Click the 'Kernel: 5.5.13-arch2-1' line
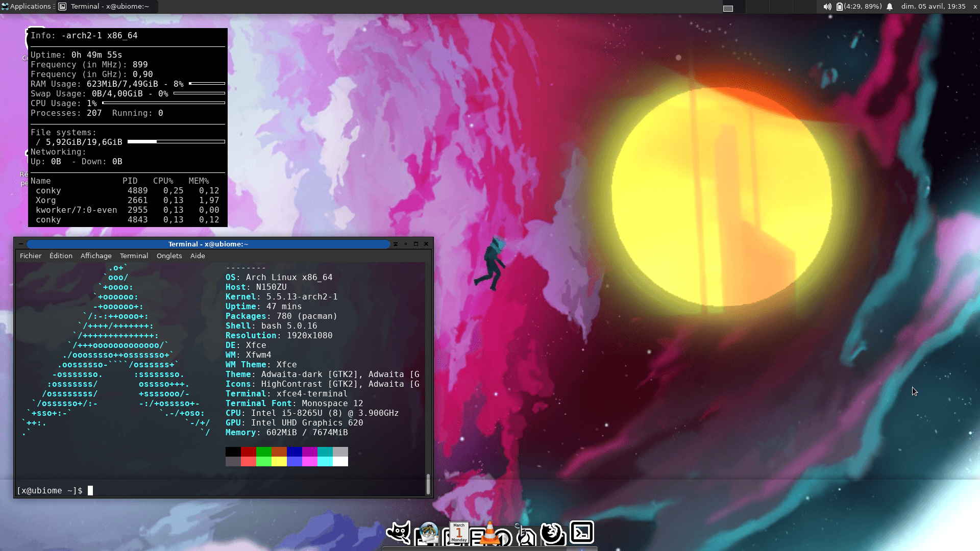 (x=282, y=296)
